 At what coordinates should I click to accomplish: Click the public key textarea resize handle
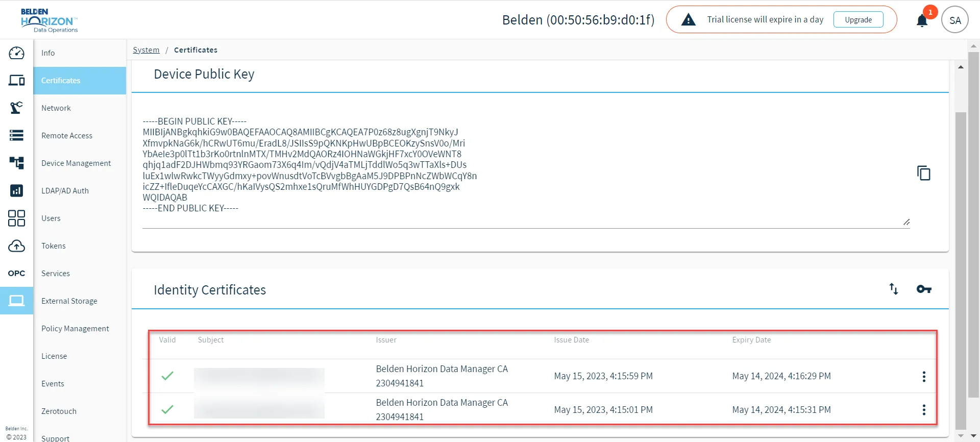tap(906, 222)
